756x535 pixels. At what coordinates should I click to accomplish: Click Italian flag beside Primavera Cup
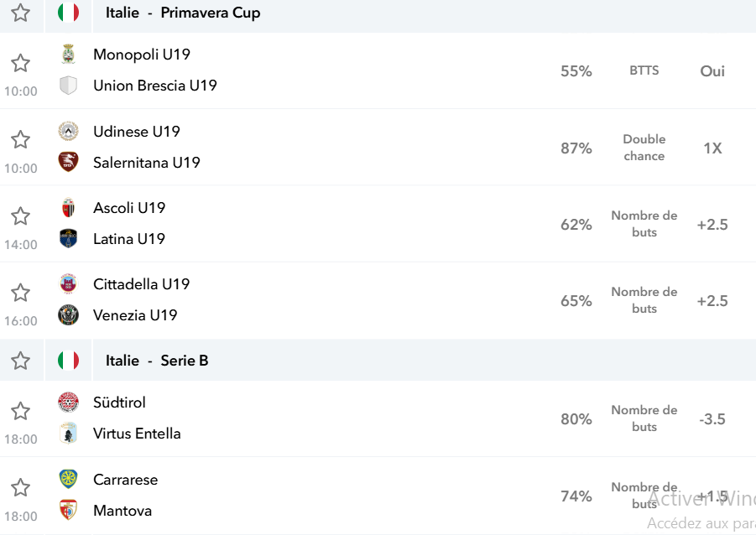68,13
